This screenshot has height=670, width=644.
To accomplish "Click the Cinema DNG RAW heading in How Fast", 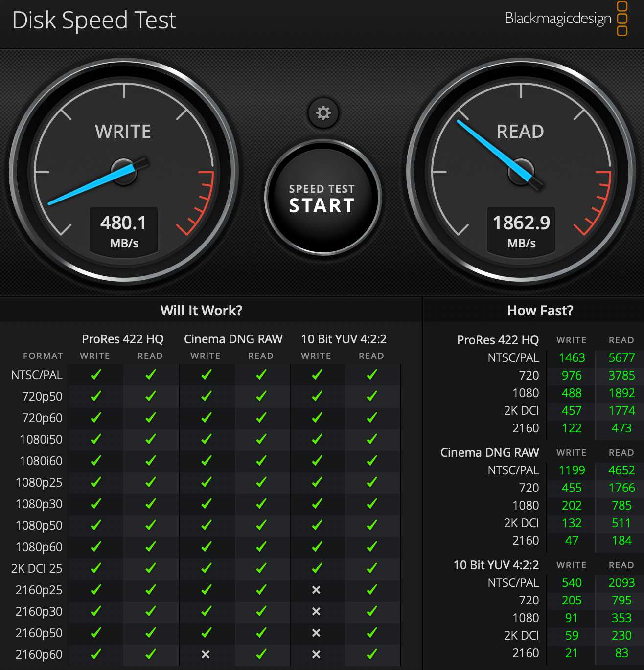I will 489,452.
